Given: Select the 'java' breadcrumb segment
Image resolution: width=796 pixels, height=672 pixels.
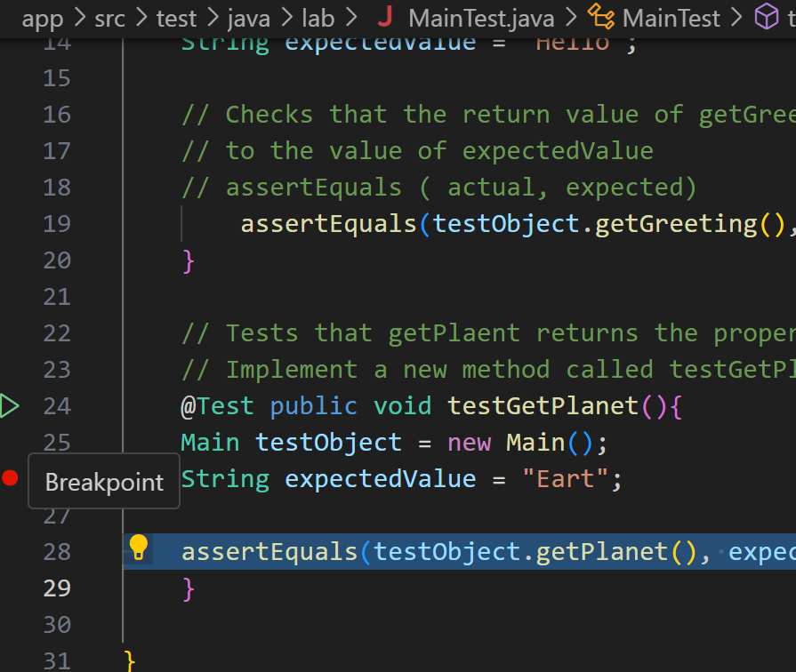Looking at the screenshot, I should 248,18.
